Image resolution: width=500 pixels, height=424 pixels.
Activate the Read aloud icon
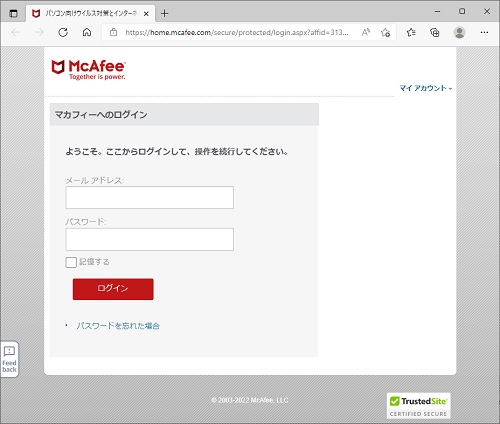pos(366,32)
